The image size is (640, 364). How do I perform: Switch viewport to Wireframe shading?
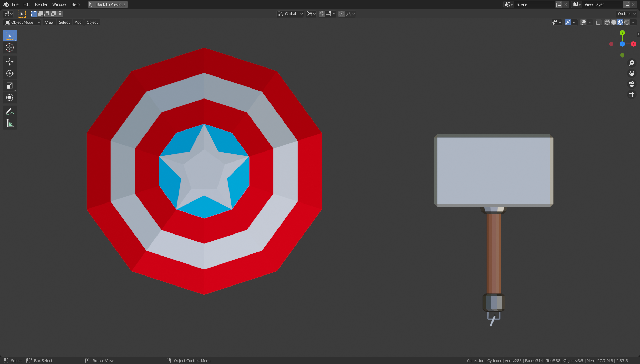pyautogui.click(x=607, y=22)
